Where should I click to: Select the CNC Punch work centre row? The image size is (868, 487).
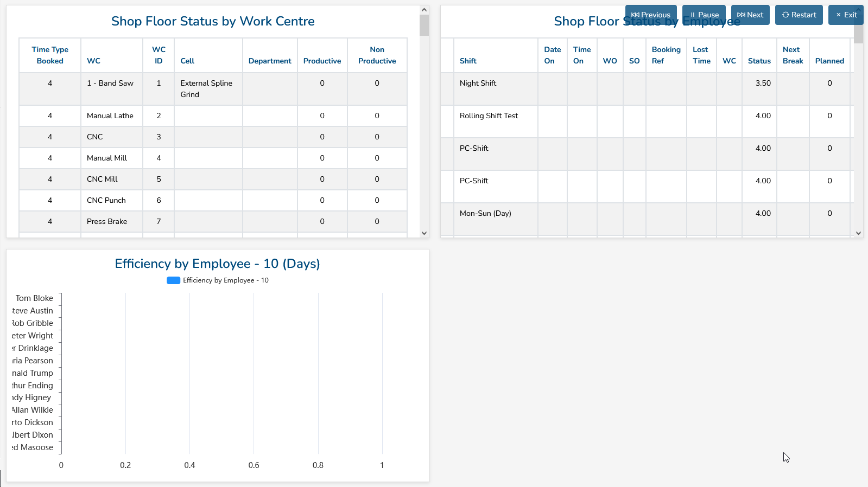click(x=106, y=200)
